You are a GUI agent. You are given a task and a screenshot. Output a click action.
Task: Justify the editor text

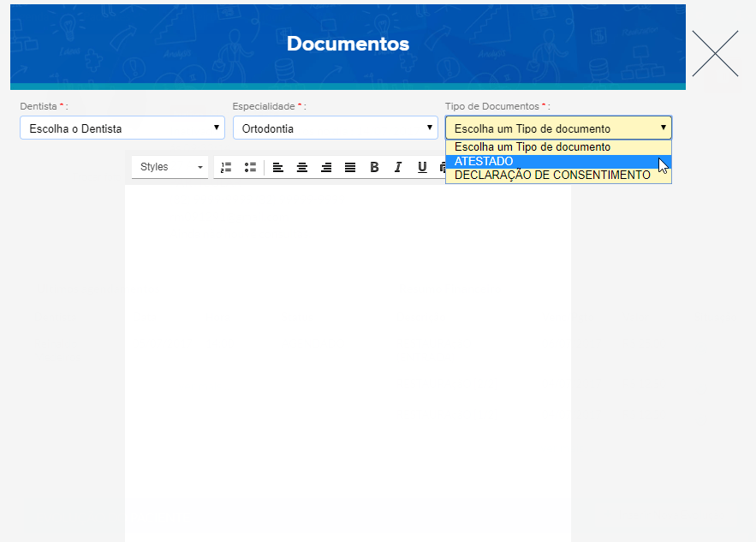tap(350, 167)
